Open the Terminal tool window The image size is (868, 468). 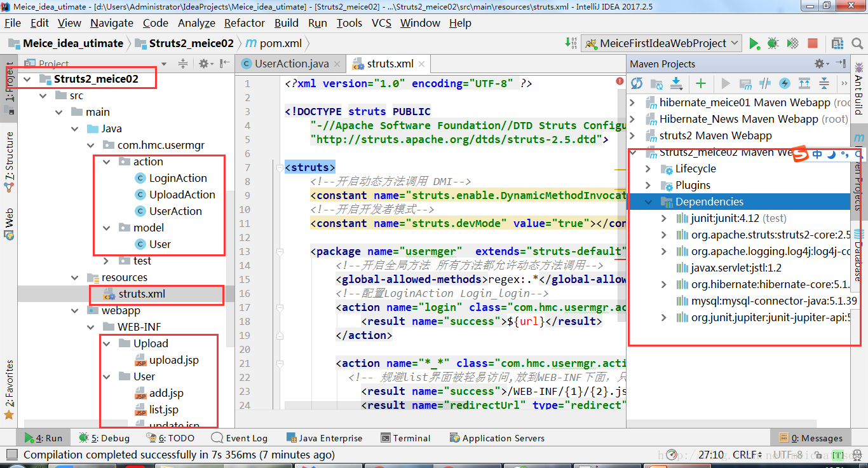405,438
